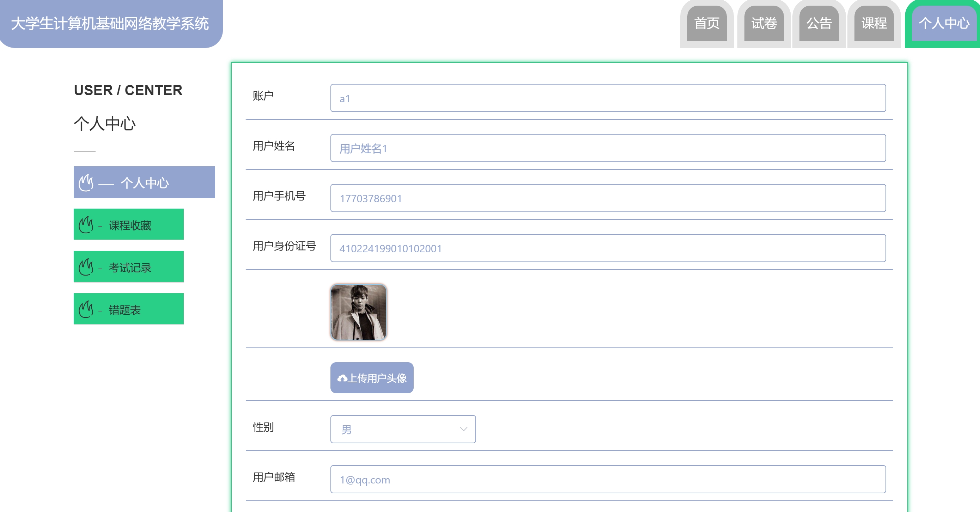Screen dimensions: 980x512
Task: Click the chevron arrow in the 性别 selector
Action: 463,429
